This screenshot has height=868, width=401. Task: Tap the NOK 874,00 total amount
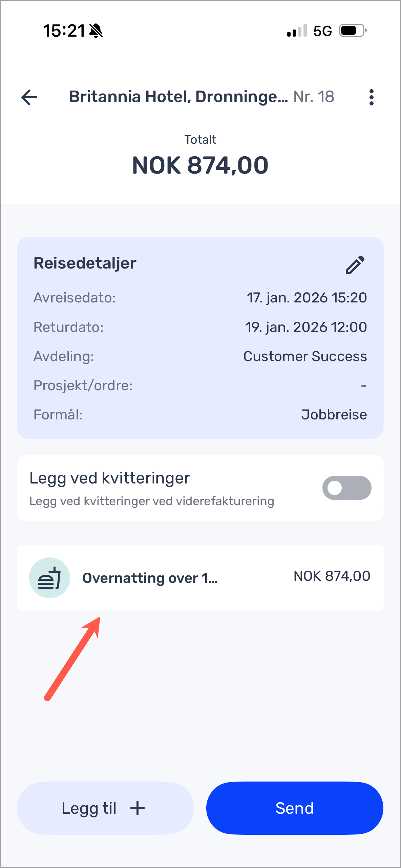(200, 165)
